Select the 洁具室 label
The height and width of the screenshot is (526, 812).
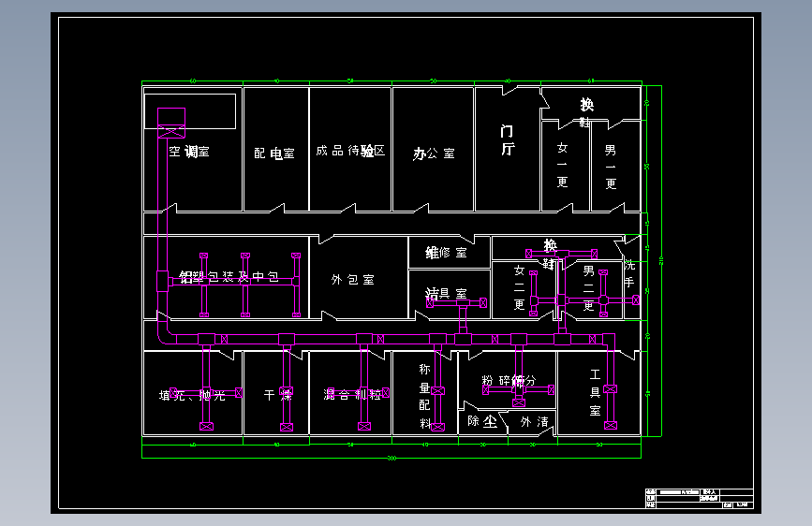pyautogui.click(x=447, y=294)
